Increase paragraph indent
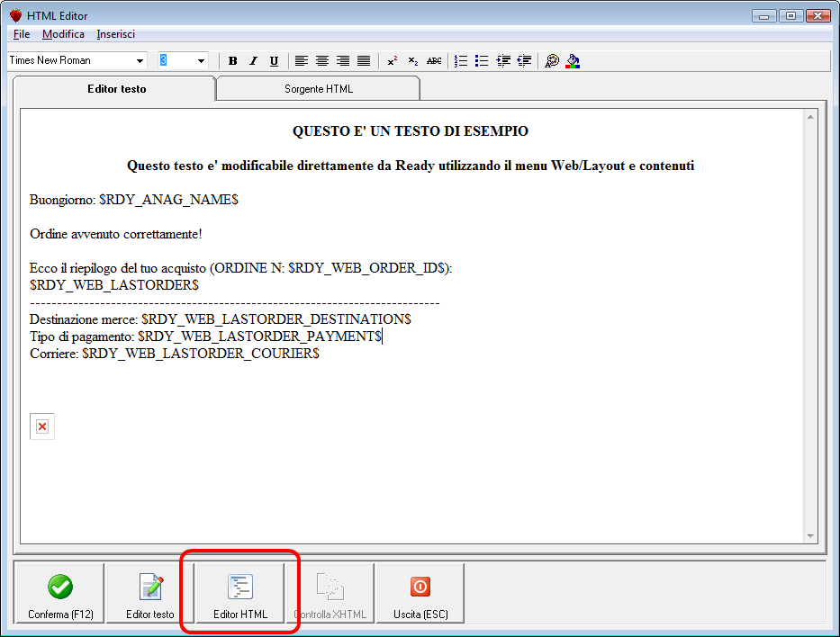The width and height of the screenshot is (840, 637). [x=502, y=60]
